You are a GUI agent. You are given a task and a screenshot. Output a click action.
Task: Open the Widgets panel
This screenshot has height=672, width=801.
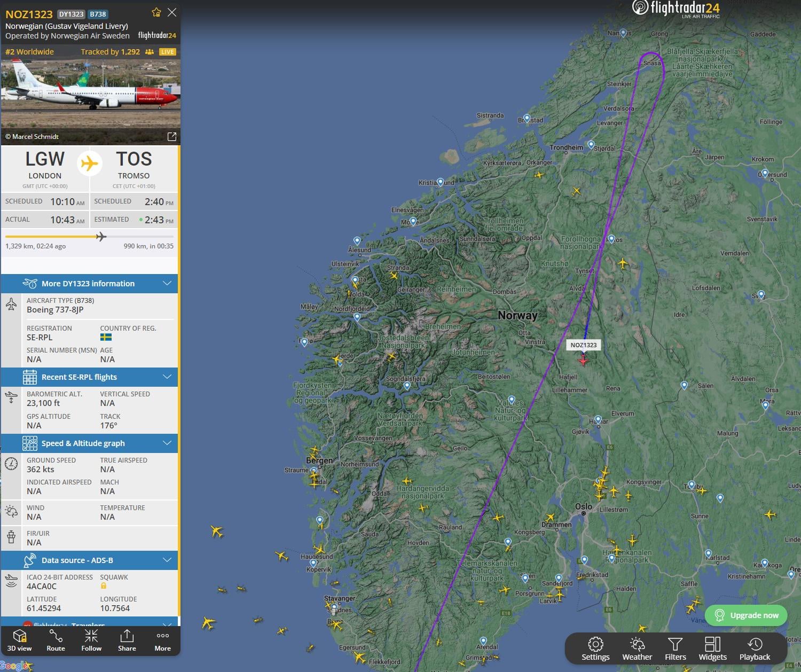pyautogui.click(x=713, y=649)
